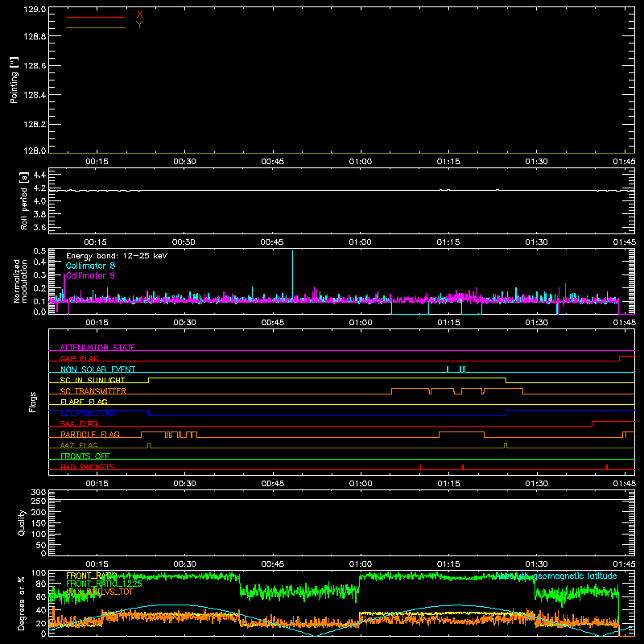The image size is (644, 644).
Task: Select the green FRONT_RATIO_1225 legend entry
Action: (104, 584)
